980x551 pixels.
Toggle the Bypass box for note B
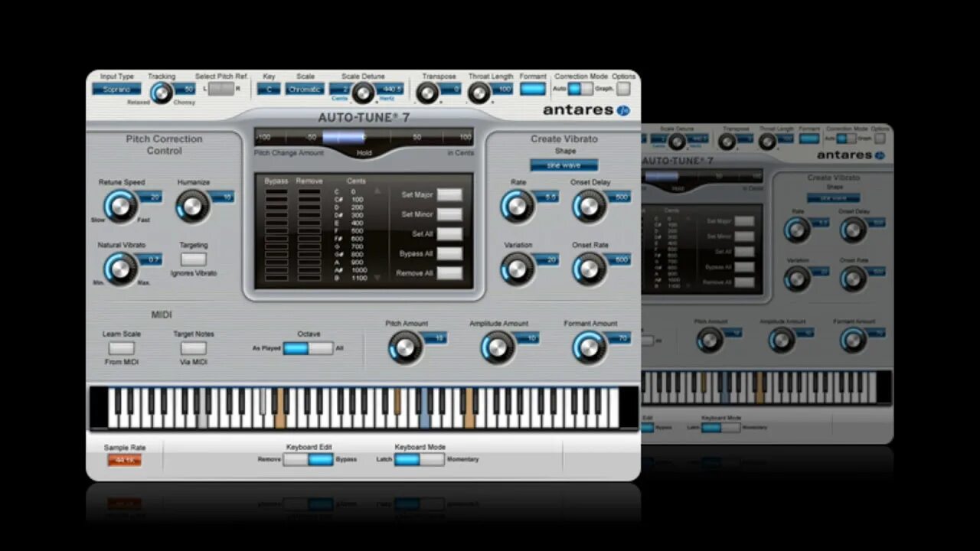[x=276, y=278]
